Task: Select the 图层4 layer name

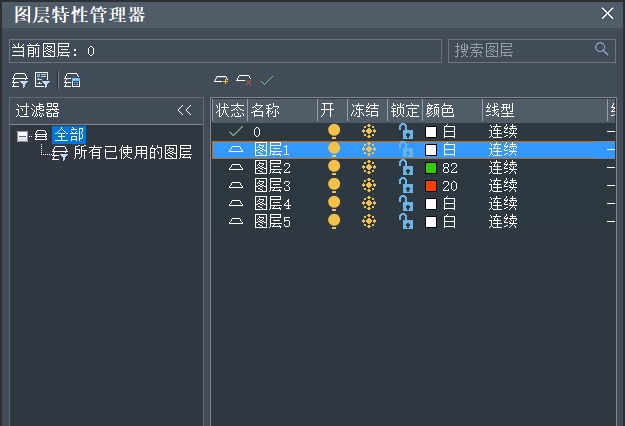Action: [x=272, y=204]
